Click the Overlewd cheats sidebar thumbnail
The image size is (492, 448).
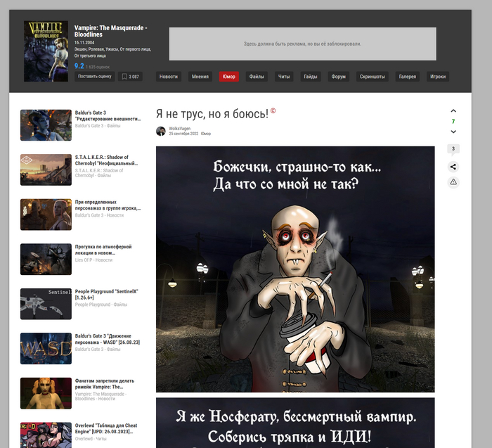pos(46,435)
